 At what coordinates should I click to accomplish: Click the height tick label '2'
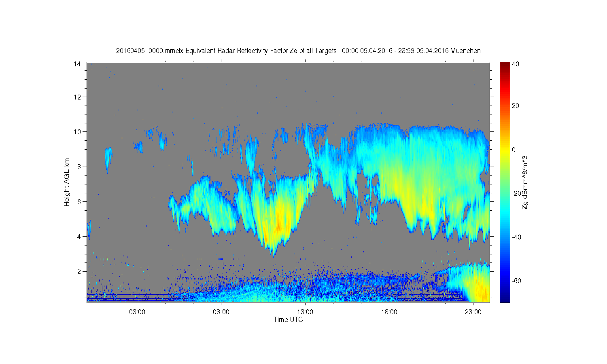(x=79, y=271)
